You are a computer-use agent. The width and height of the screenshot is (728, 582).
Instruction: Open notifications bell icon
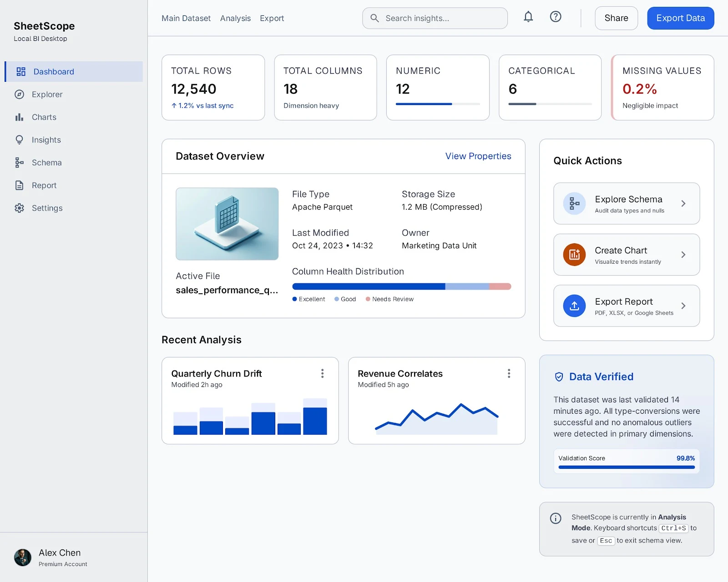528,17
